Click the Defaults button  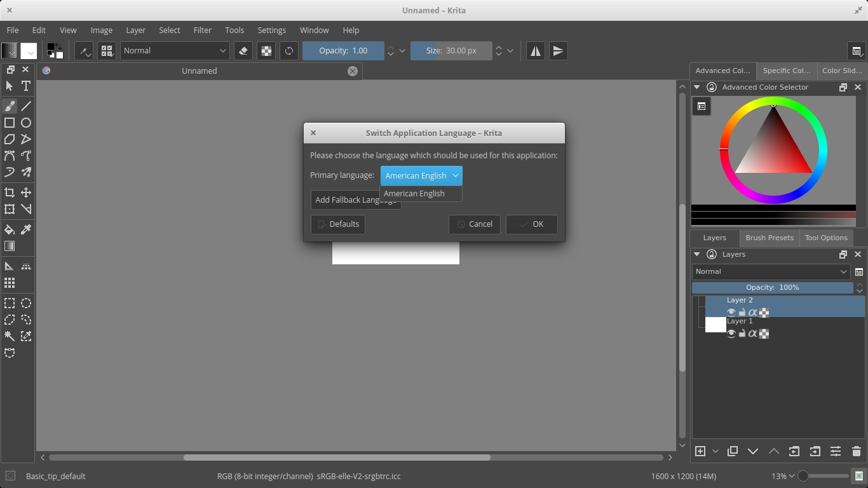[x=338, y=224]
